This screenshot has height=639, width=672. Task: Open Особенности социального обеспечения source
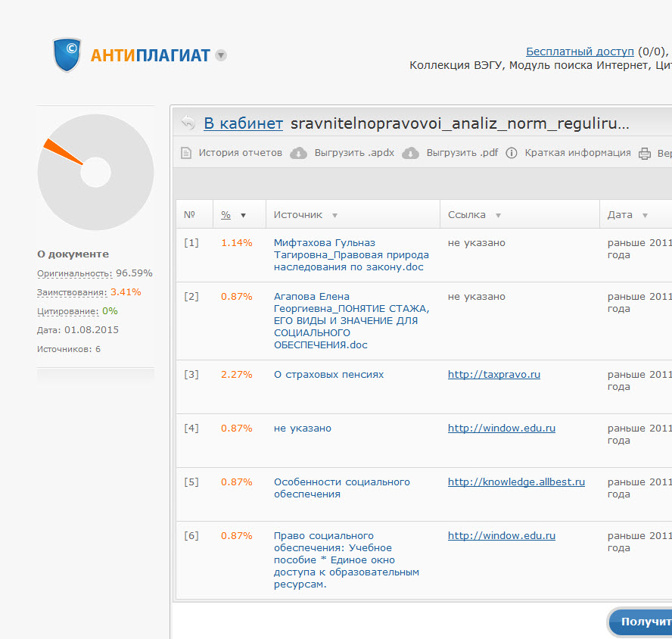(x=342, y=488)
